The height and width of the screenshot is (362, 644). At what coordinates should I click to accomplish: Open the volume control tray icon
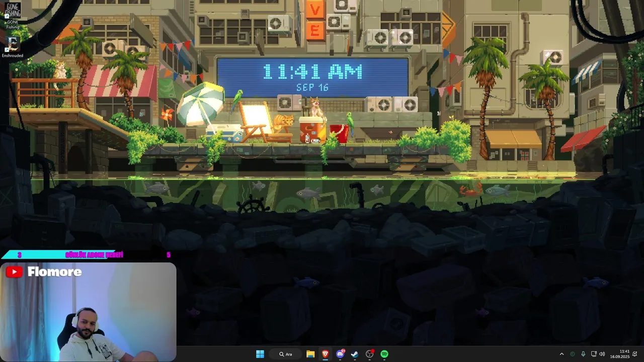602,354
